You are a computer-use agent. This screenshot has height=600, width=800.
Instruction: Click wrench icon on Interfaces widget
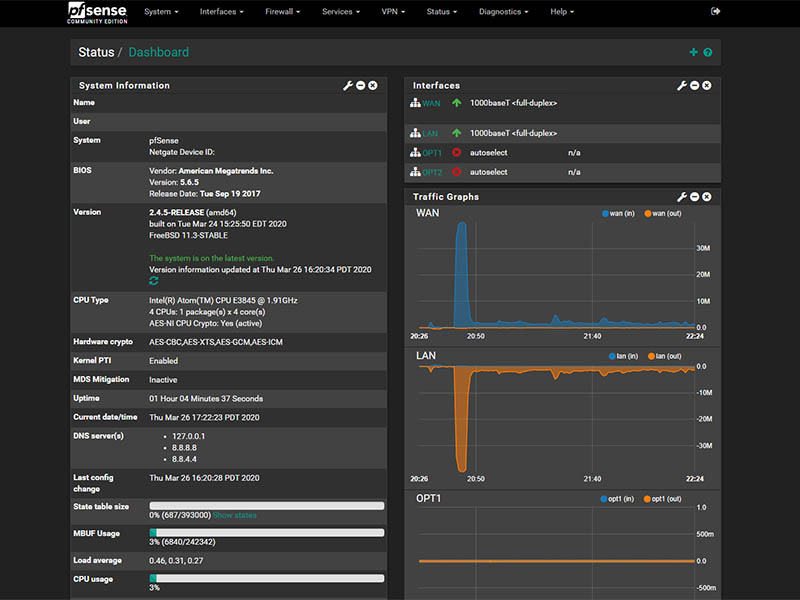click(x=682, y=86)
